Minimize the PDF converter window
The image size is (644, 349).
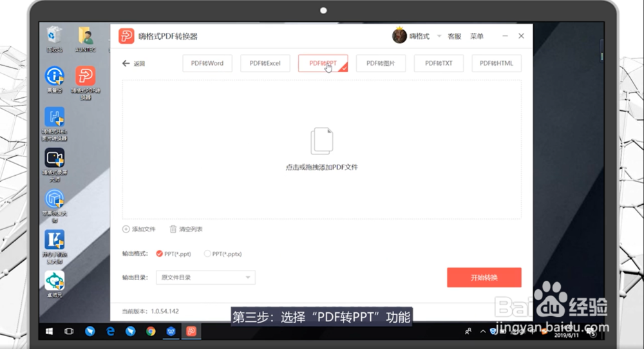[x=505, y=36]
